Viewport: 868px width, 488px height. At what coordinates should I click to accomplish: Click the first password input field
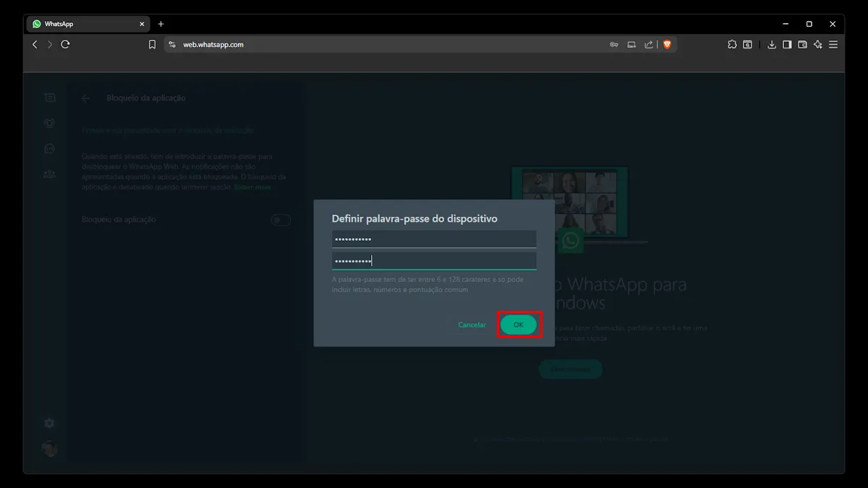[434, 239]
